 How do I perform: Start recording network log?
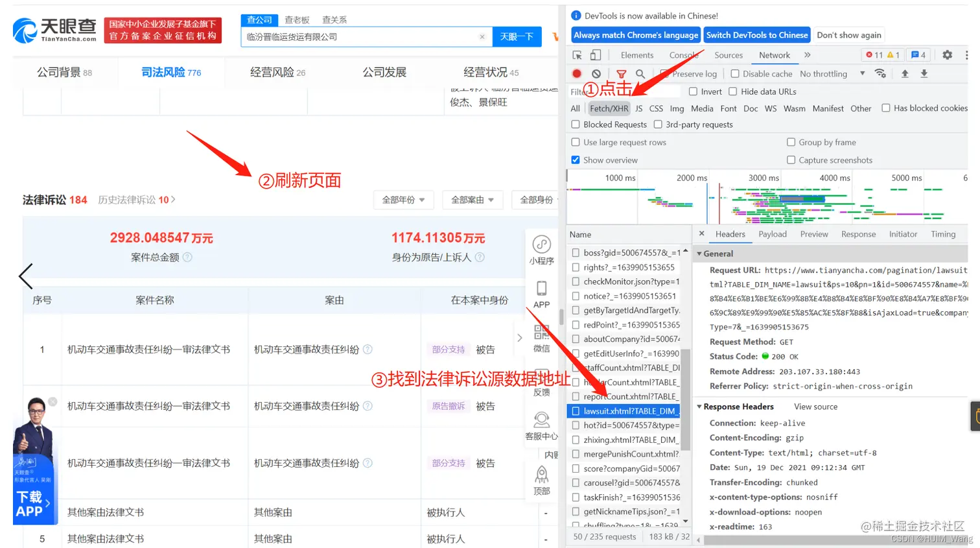[576, 73]
